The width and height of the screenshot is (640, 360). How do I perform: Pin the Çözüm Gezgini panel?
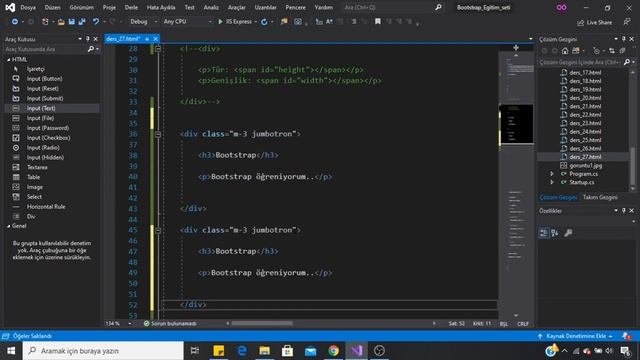(x=624, y=39)
